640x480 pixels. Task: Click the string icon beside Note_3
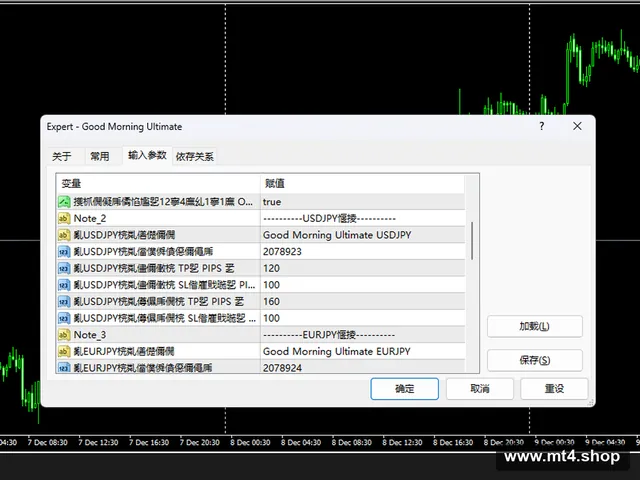click(64, 335)
